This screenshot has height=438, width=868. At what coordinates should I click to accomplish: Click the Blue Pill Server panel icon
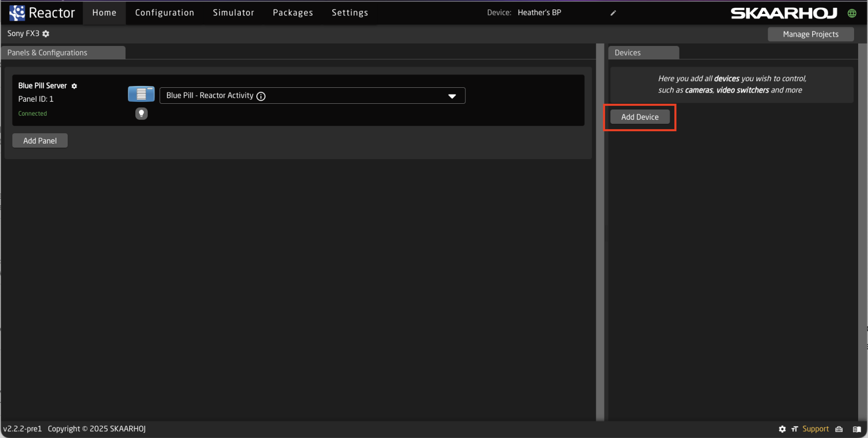(141, 94)
